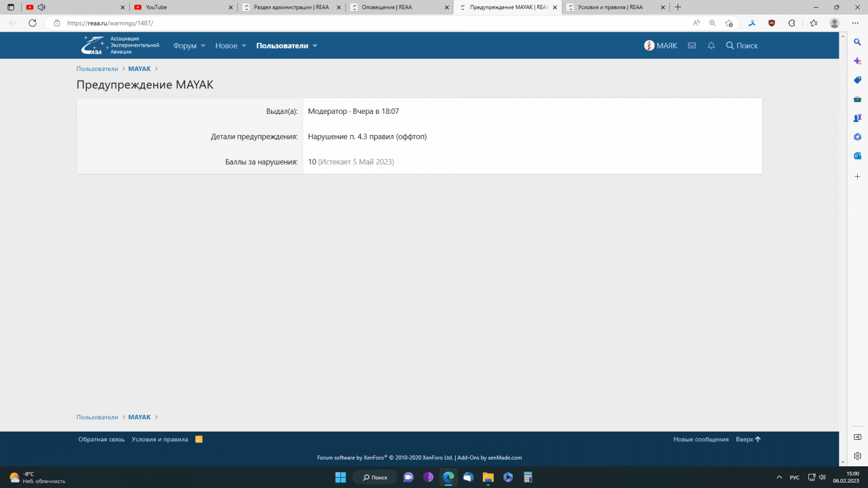
Task: Open the Условия и правила footer link
Action: pyautogui.click(x=159, y=439)
